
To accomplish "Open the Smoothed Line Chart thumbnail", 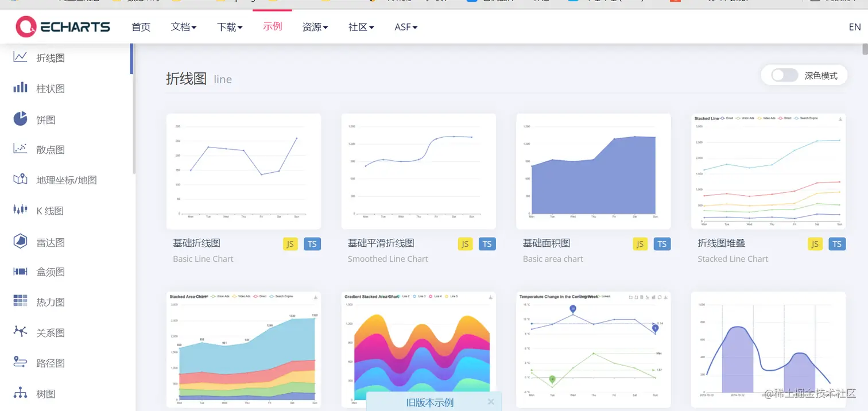I will (418, 171).
